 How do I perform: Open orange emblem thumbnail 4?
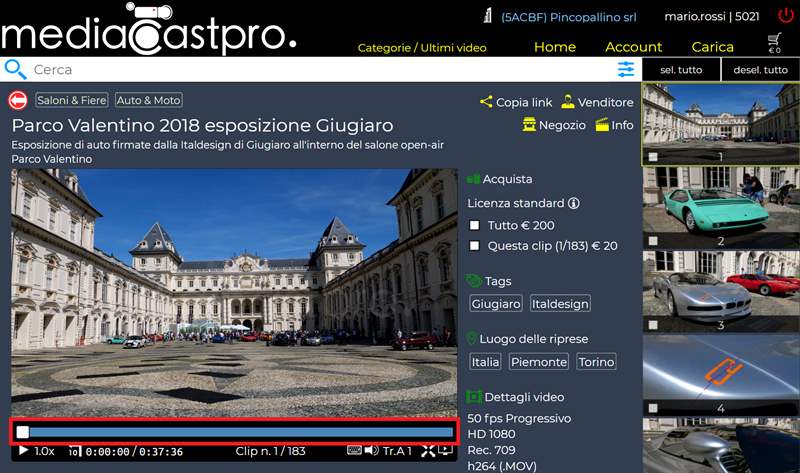click(x=720, y=375)
